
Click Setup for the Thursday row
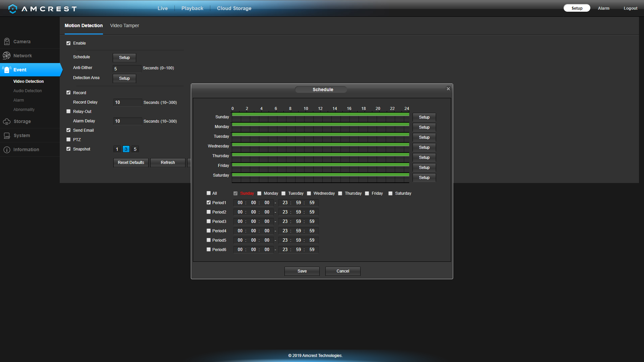(x=424, y=158)
